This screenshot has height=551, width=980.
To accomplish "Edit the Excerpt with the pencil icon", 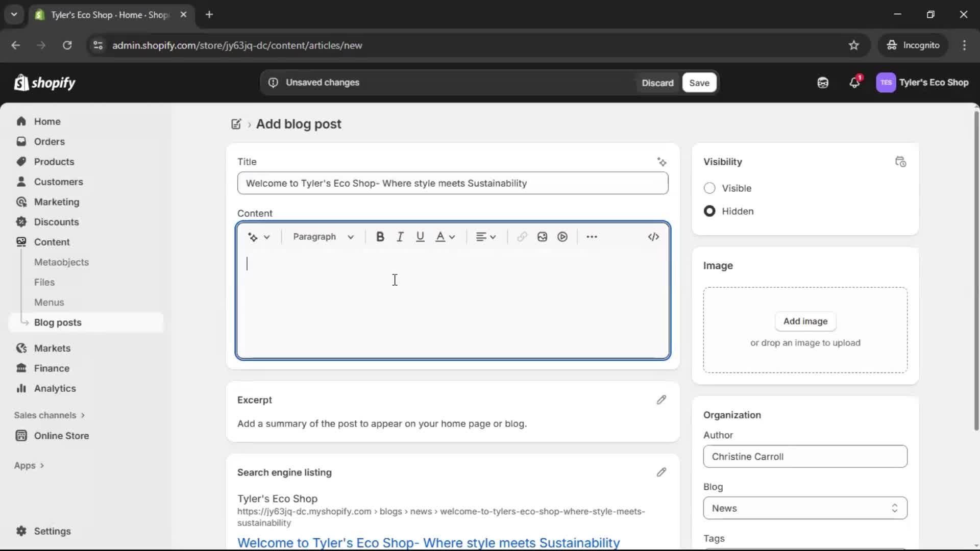I will pyautogui.click(x=661, y=400).
